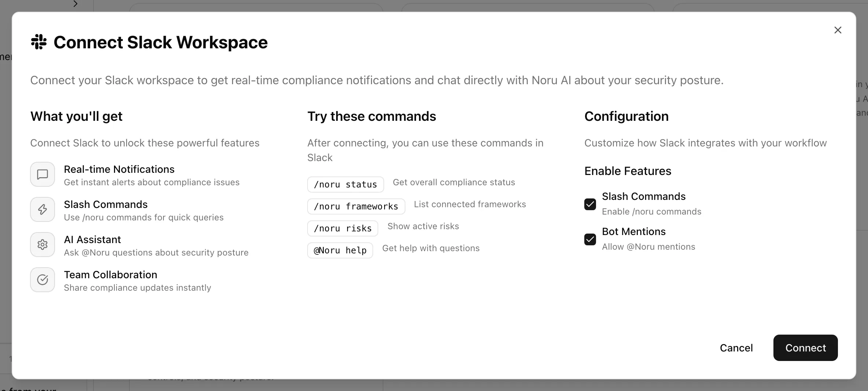Viewport: 868px width, 391px height.
Task: Click 'Show active risks' description
Action: tap(423, 226)
